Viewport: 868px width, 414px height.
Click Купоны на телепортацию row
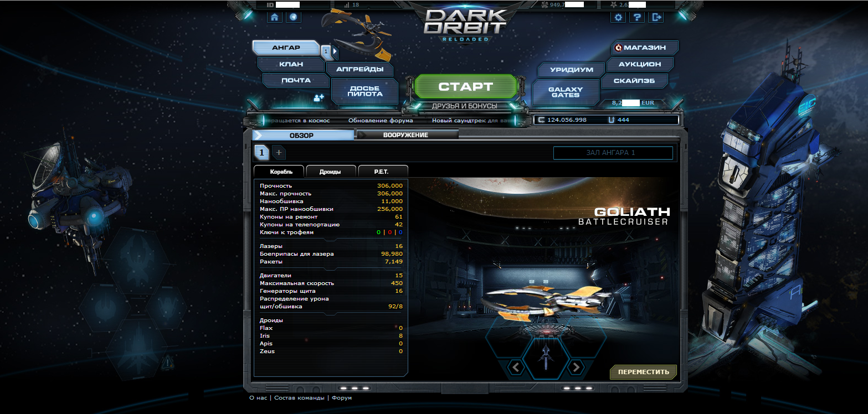pyautogui.click(x=331, y=225)
